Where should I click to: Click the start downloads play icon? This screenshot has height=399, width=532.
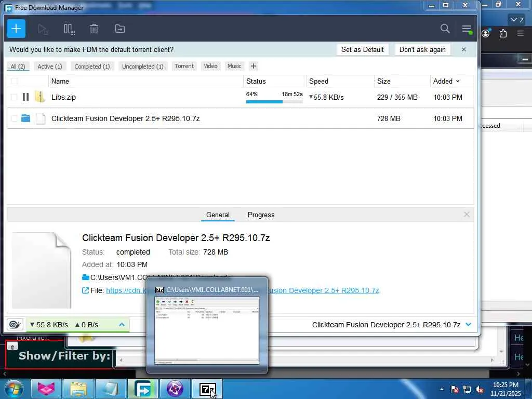click(x=43, y=29)
